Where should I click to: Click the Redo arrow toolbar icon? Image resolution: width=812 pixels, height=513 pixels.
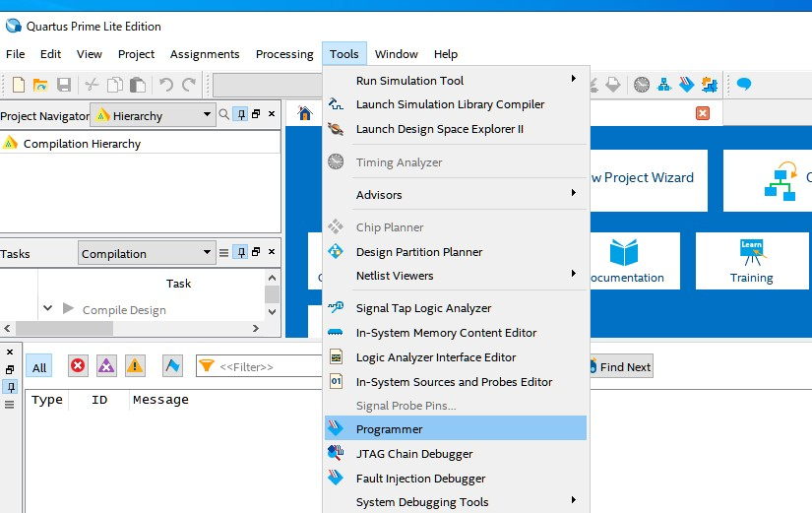[189, 85]
